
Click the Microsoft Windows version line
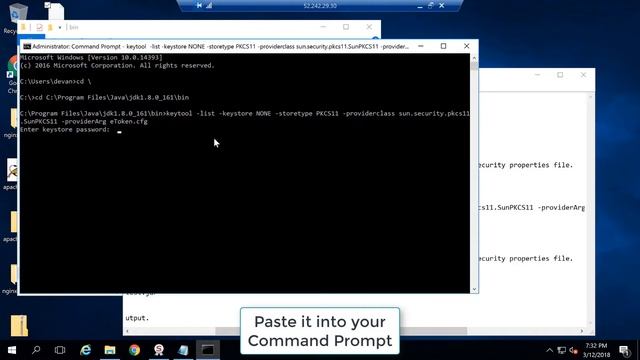(x=91, y=58)
